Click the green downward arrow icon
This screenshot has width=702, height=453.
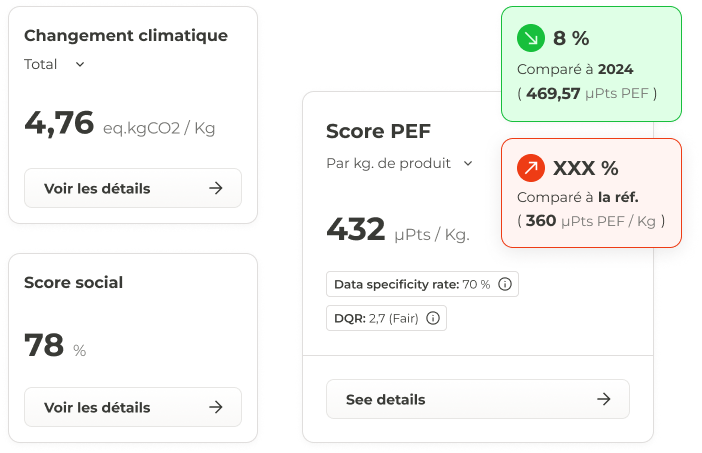click(x=529, y=39)
